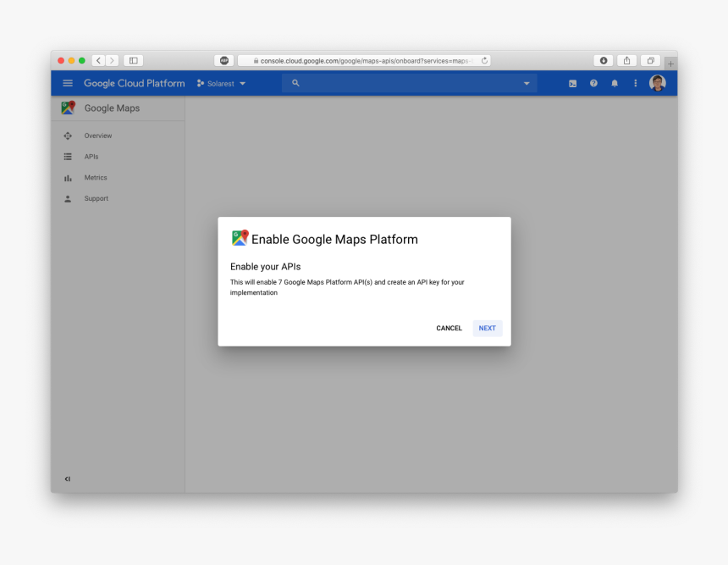Focus the console search field

coord(409,83)
